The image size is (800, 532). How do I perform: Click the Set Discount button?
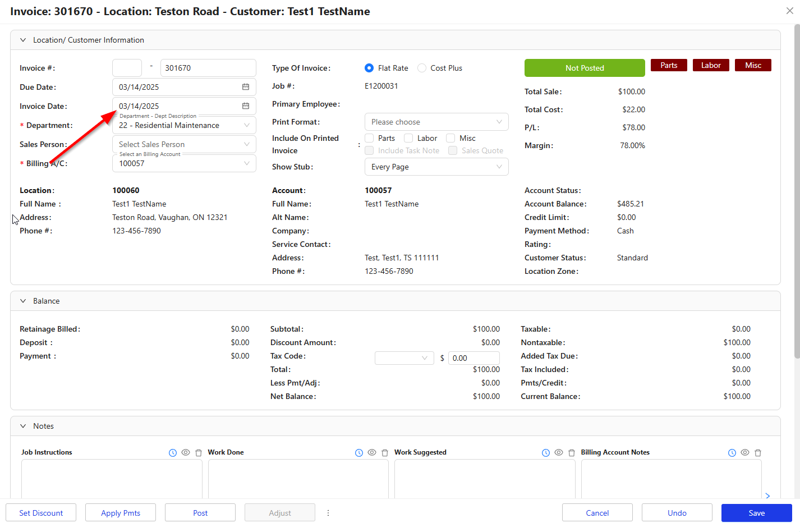pos(41,513)
